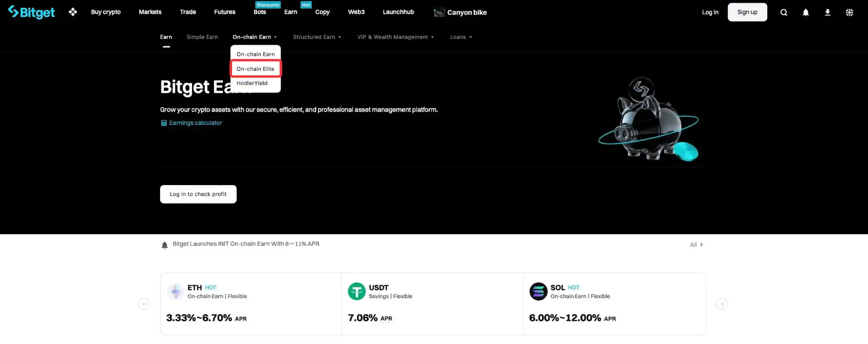Open the ETH On-chain Earn card
The image size is (868, 344).
pos(251,304)
